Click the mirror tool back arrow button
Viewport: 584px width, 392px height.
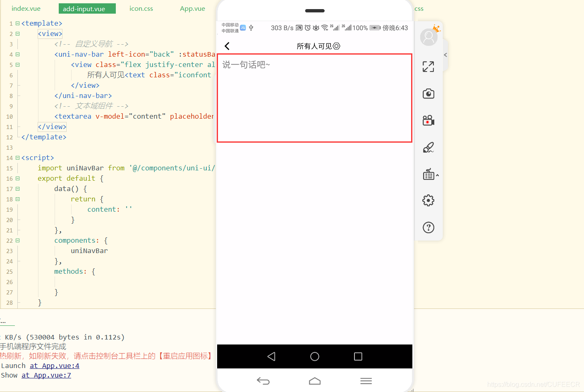263,381
